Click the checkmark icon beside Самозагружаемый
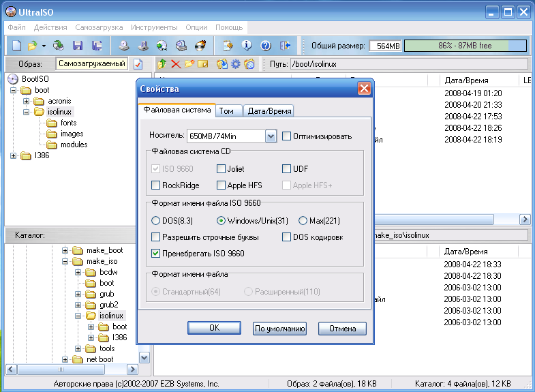Viewport: 535px width, 392px height. click(x=138, y=64)
